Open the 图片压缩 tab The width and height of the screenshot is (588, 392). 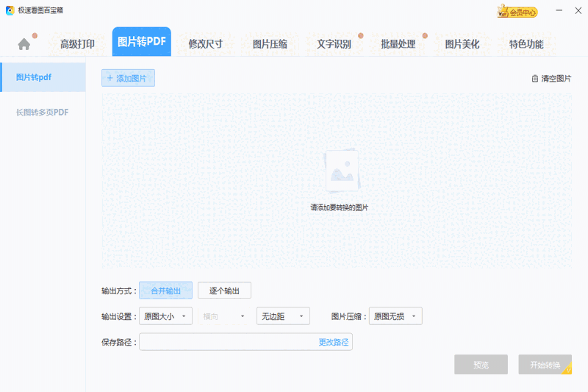[270, 44]
